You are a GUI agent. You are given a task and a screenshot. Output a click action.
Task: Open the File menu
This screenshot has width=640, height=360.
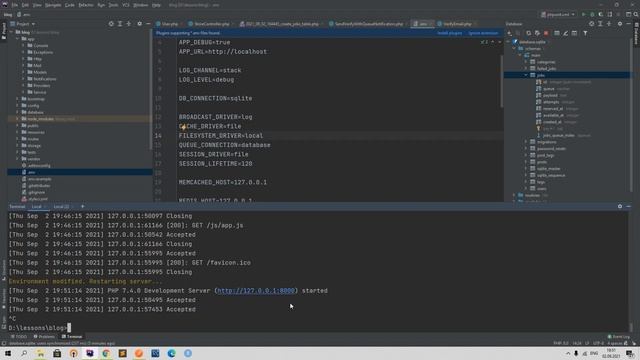tap(15, 5)
